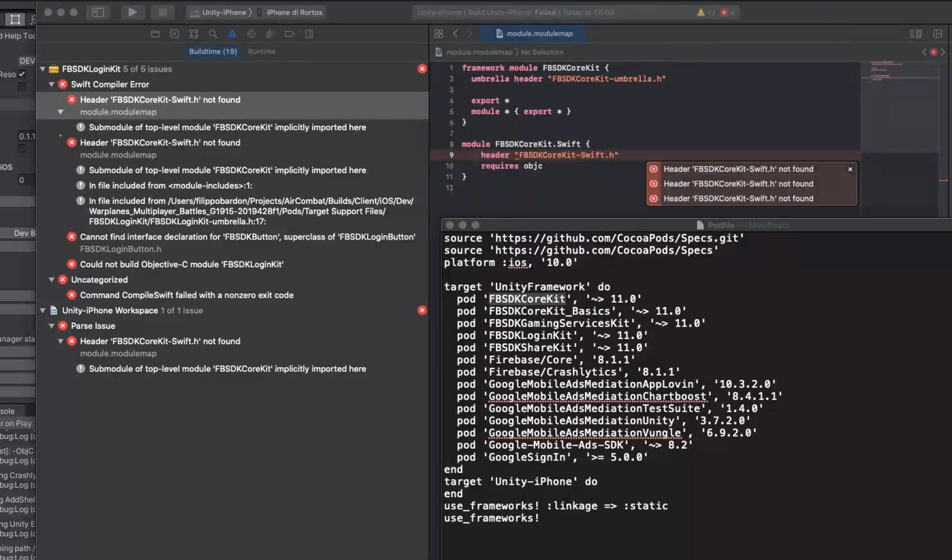This screenshot has height=560, width=952.
Task: Select the Issue navigator warning icon
Action: (233, 34)
